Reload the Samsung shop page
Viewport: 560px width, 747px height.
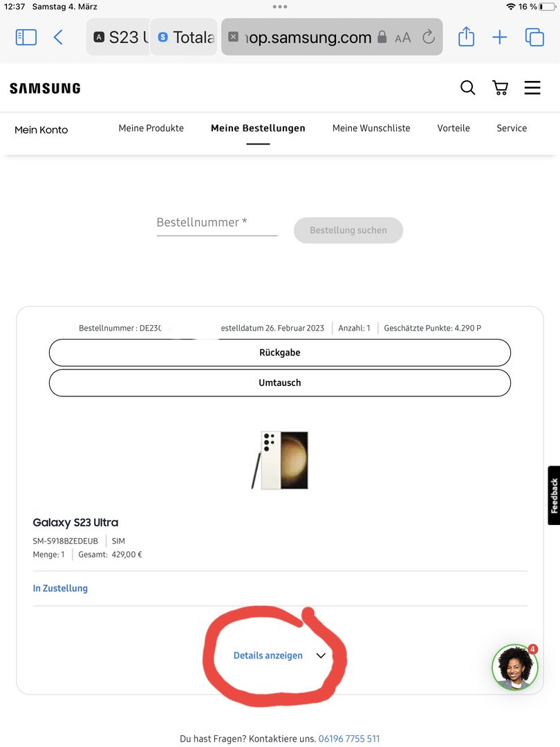(x=429, y=37)
